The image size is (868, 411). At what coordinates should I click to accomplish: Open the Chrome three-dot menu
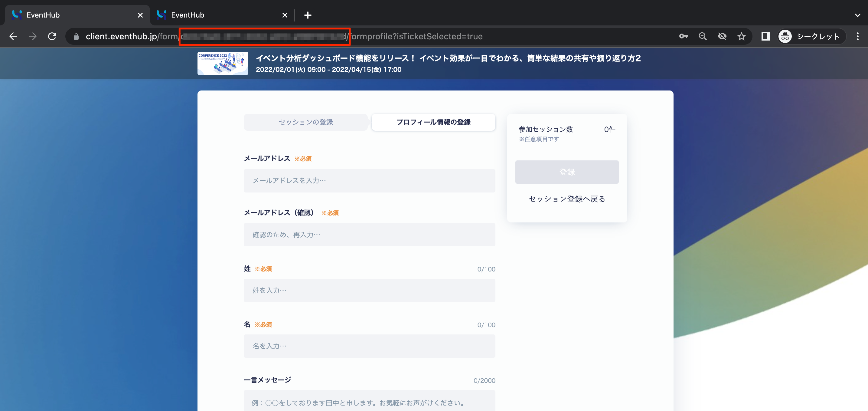tap(857, 36)
